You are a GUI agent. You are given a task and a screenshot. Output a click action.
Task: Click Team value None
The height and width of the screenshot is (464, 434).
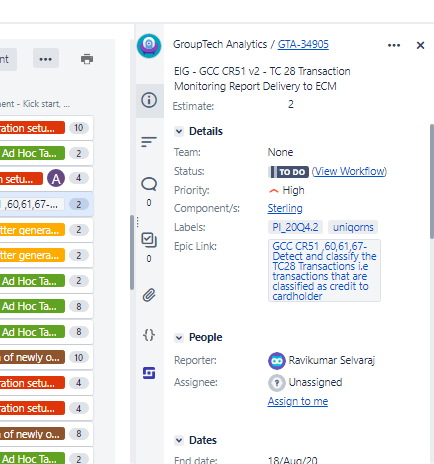coord(280,152)
